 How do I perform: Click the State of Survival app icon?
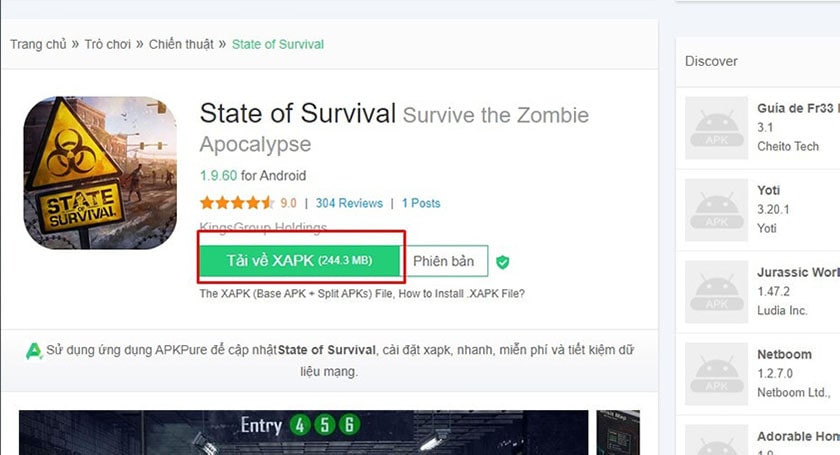[x=100, y=173]
